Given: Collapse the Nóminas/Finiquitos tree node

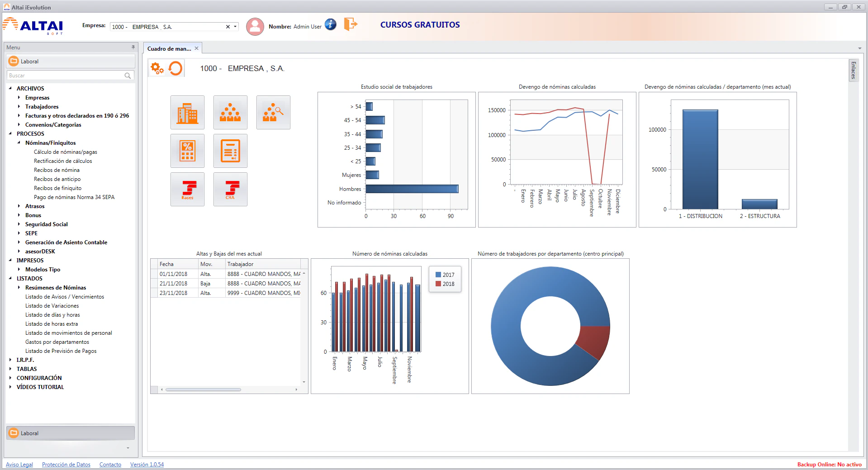Looking at the screenshot, I should 19,143.
